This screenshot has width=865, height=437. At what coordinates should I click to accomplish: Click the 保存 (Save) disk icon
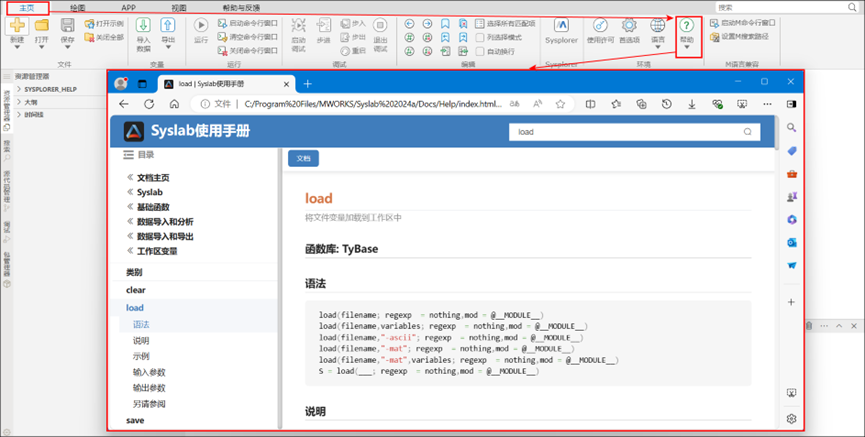pos(67,25)
